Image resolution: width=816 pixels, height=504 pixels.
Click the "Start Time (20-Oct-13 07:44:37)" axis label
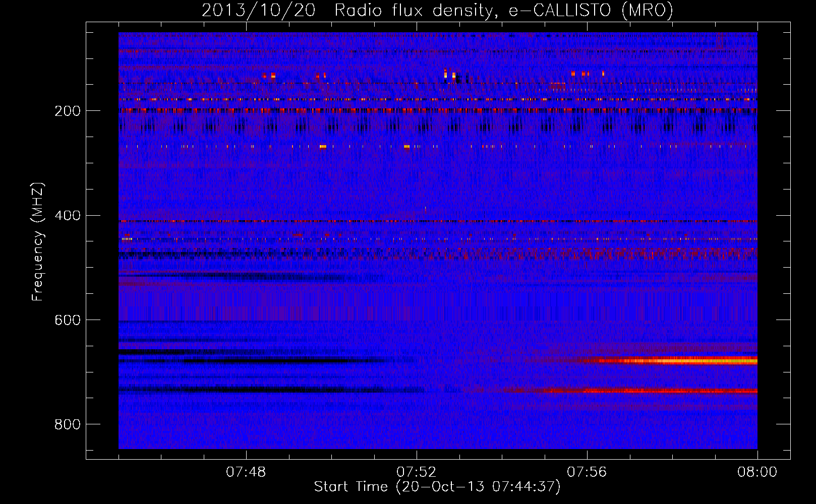[437, 487]
